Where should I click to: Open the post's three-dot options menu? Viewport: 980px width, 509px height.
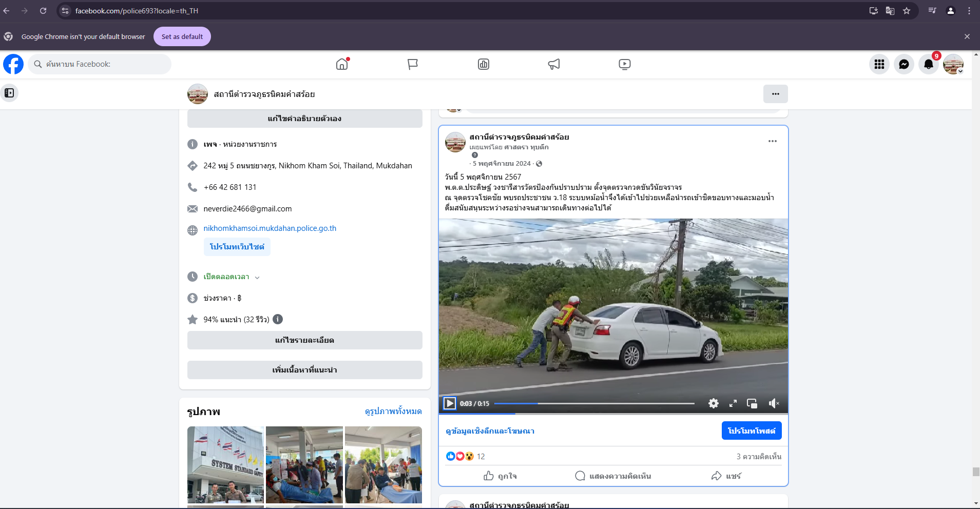click(x=772, y=141)
